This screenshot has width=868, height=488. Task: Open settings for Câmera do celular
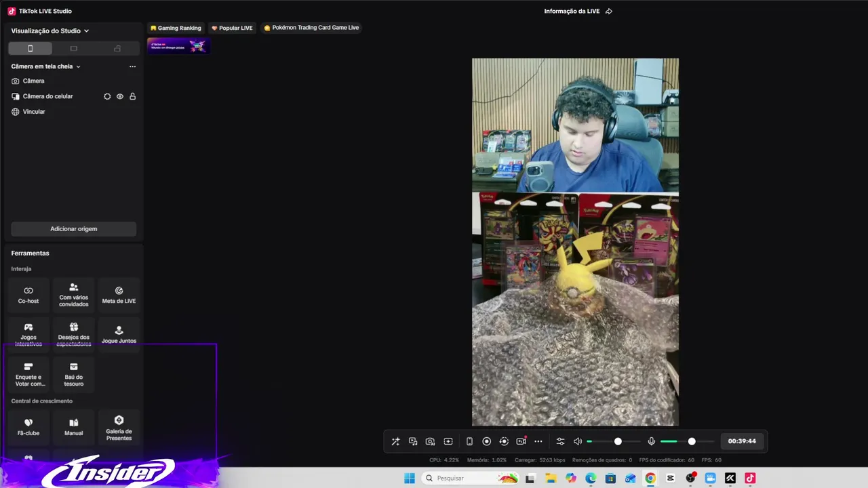click(x=107, y=96)
